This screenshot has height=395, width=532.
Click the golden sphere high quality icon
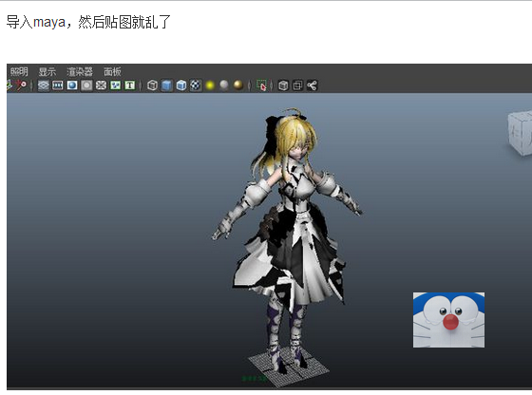coord(238,85)
